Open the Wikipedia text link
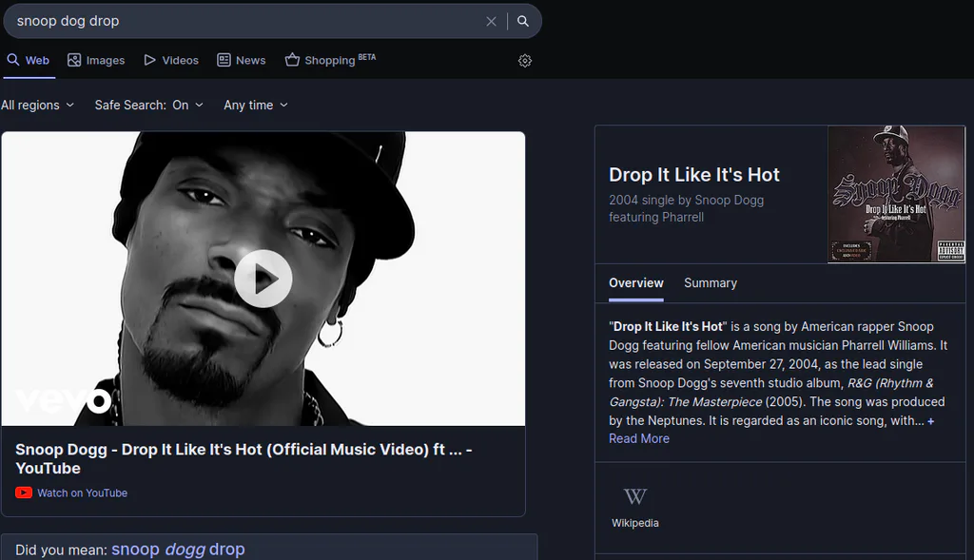Screen dimensions: 974x560 coord(634,523)
